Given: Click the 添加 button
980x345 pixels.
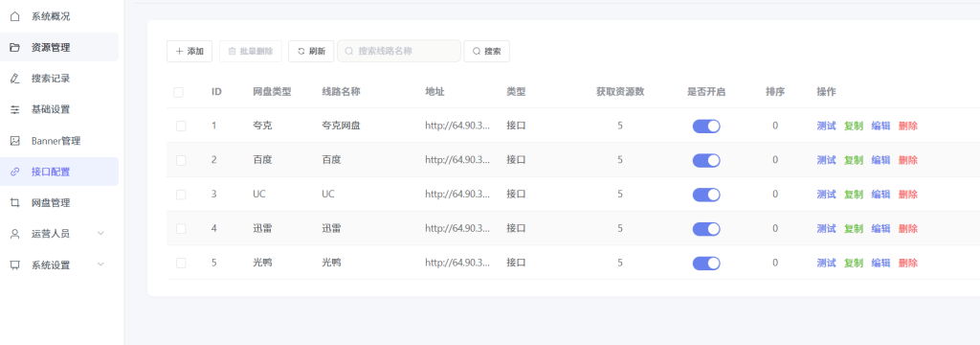Looking at the screenshot, I should pos(189,52).
